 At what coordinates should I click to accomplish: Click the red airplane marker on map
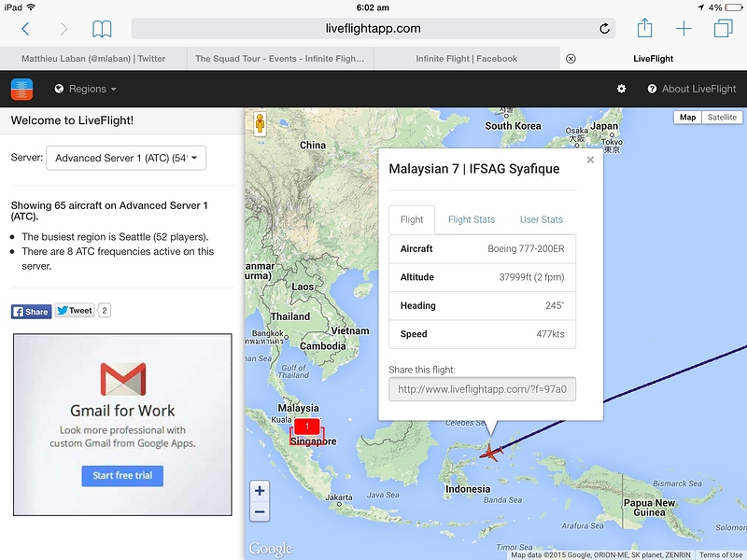tap(491, 452)
